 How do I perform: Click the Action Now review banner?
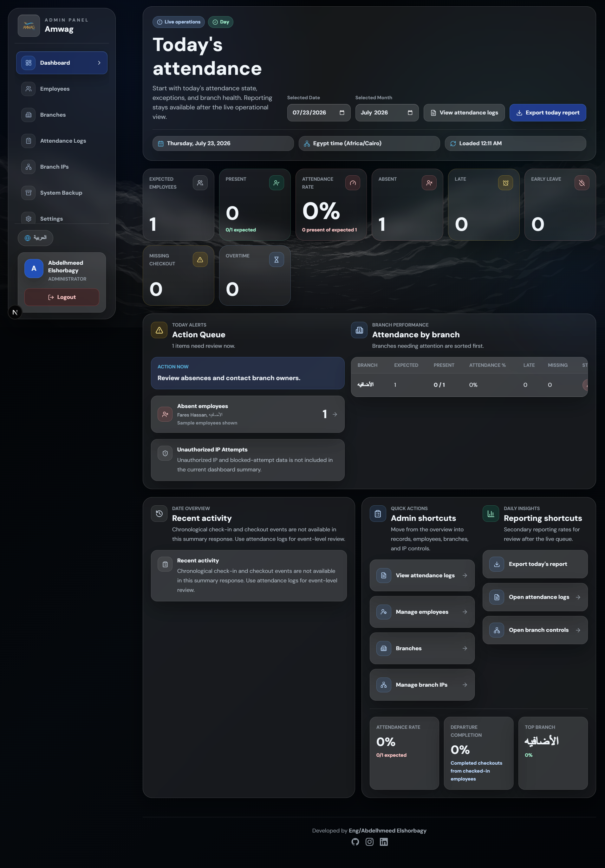point(248,373)
